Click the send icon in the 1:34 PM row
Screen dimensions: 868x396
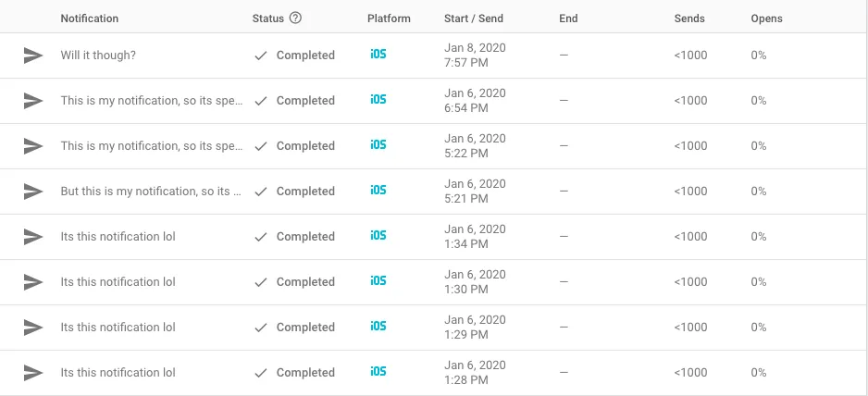(x=33, y=237)
